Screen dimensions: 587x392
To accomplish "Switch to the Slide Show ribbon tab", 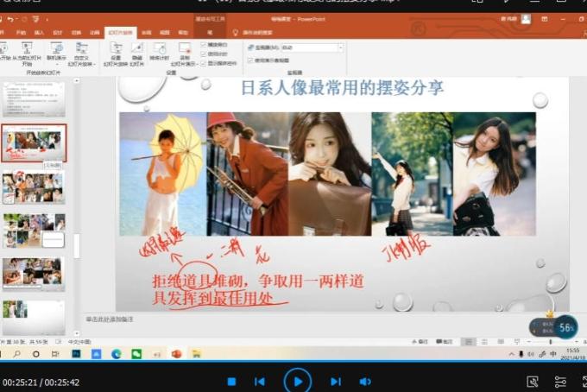I will [x=119, y=32].
